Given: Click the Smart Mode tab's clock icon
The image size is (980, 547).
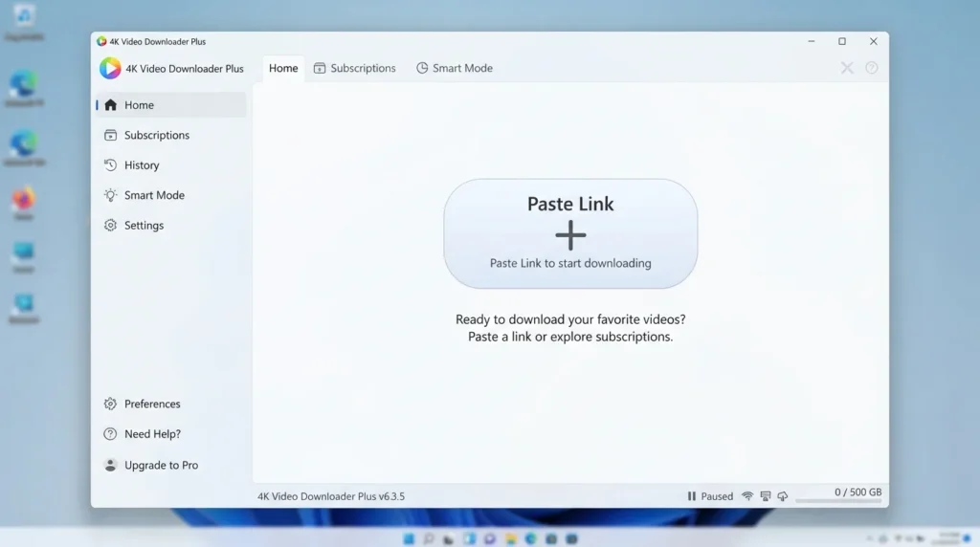Looking at the screenshot, I should [422, 68].
